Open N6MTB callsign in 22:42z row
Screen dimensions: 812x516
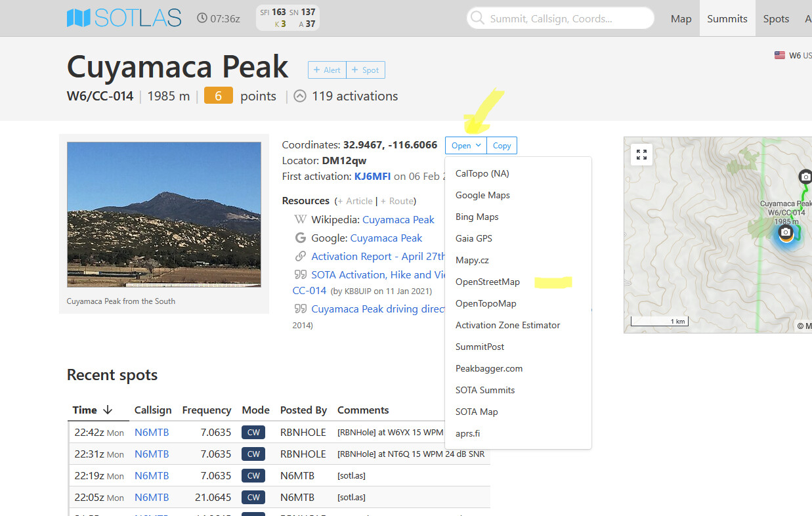(152, 432)
